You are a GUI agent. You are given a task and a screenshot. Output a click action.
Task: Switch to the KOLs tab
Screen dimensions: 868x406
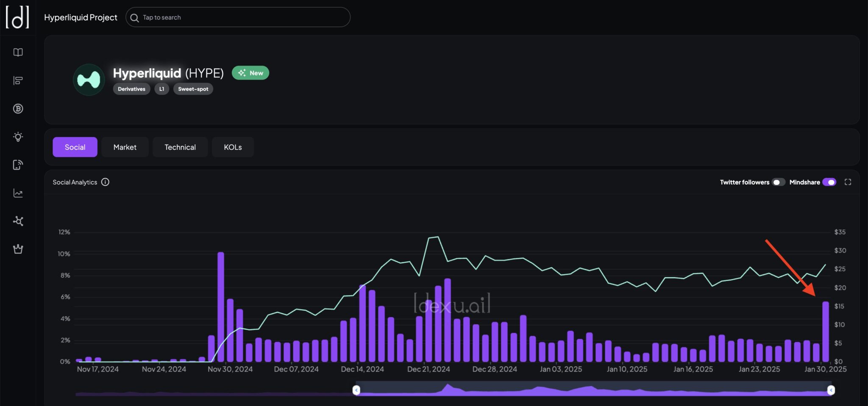[x=233, y=147]
